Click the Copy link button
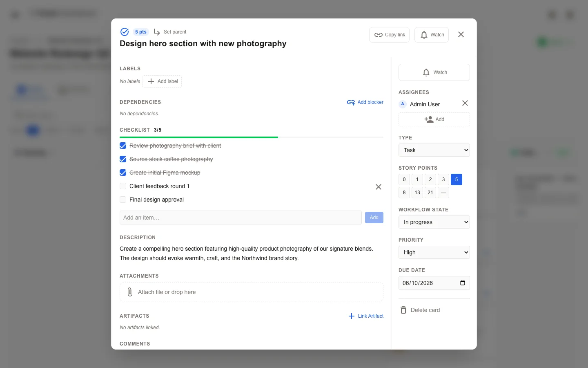 coord(390,35)
